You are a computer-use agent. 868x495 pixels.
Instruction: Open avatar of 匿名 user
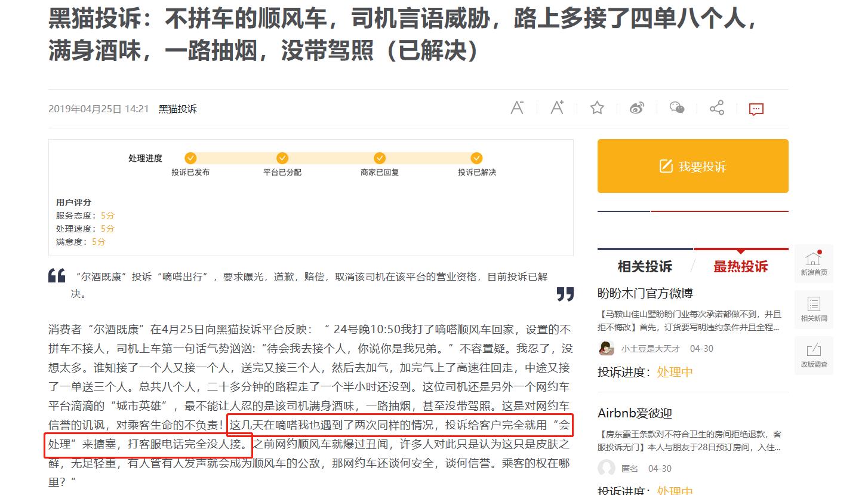607,468
